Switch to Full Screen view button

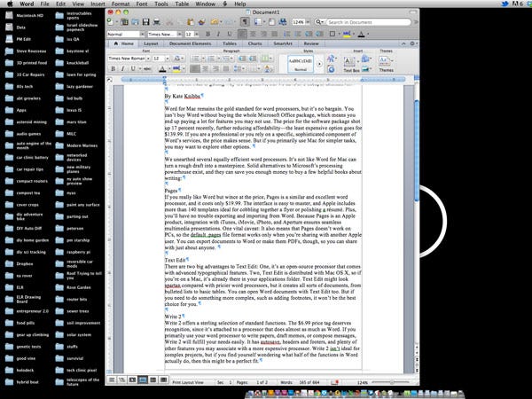[163, 379]
